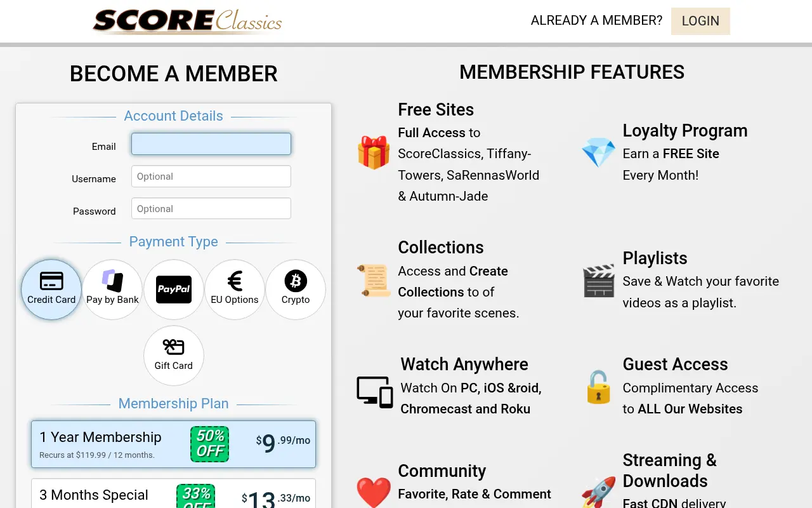Click the scroll Collections icon
Screen dimensions: 812x508
pos(374,281)
